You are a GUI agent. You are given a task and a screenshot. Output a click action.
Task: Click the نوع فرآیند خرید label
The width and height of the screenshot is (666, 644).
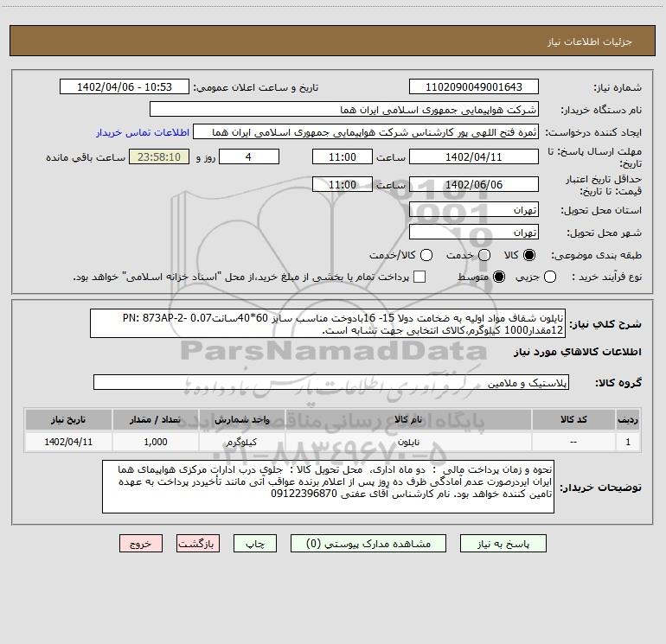pos(606,277)
